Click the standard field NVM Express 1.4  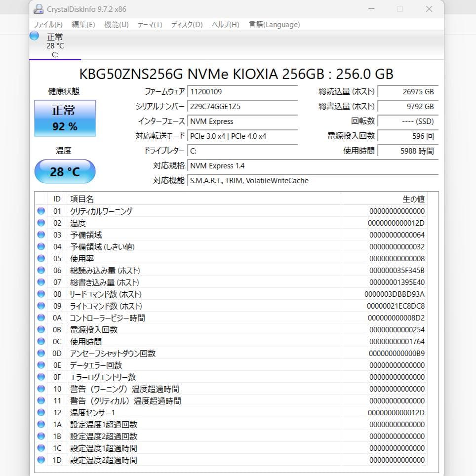pyautogui.click(x=313, y=166)
